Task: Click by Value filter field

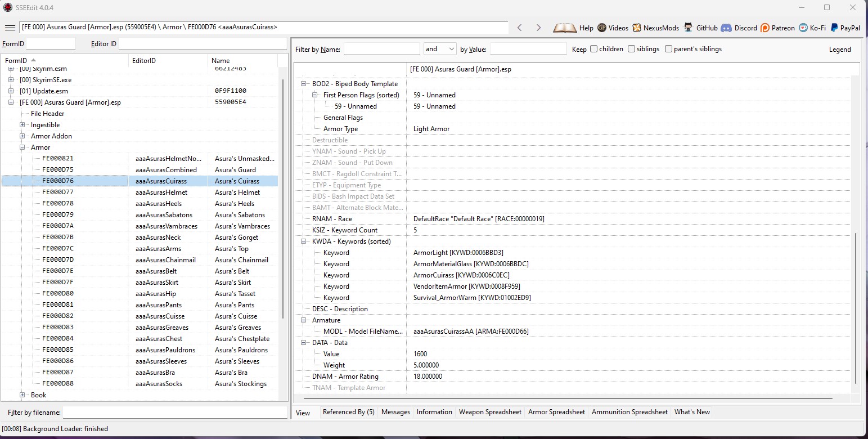Action: [x=528, y=49]
